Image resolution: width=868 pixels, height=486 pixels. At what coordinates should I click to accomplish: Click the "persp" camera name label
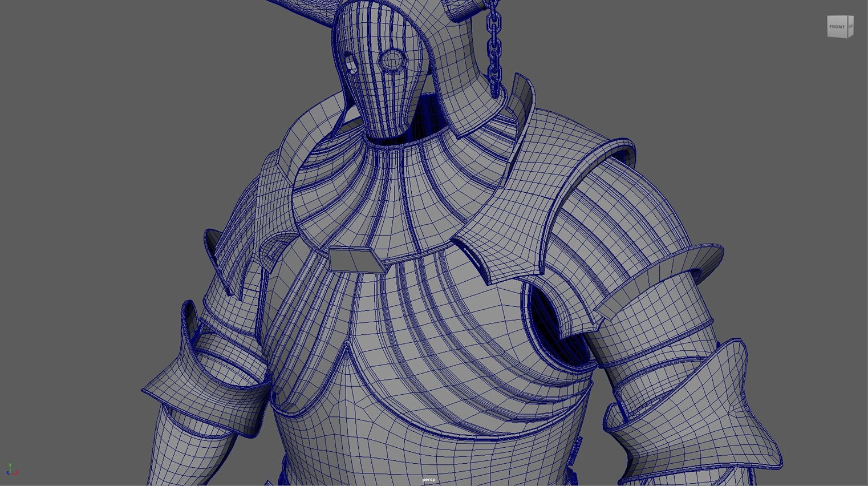pyautogui.click(x=429, y=480)
